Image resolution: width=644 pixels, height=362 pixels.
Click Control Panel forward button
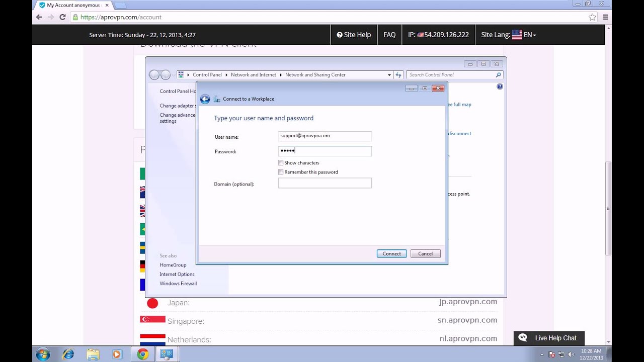tap(165, 75)
